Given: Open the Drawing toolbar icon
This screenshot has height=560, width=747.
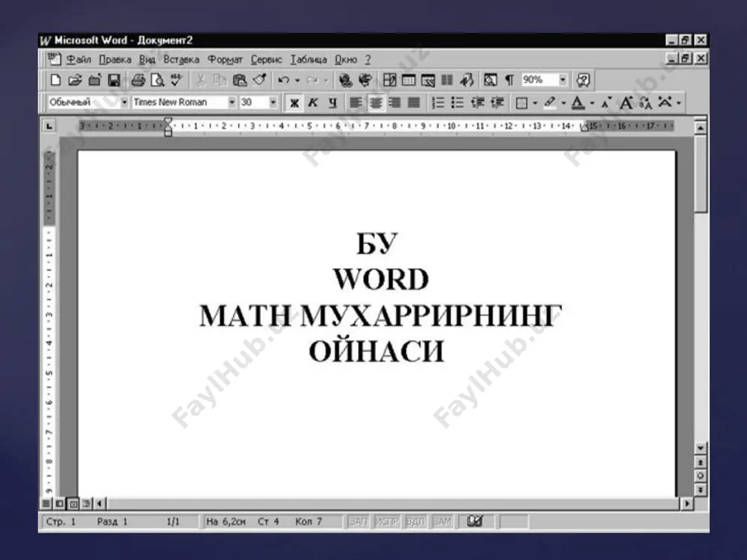Looking at the screenshot, I should pyautogui.click(x=466, y=80).
